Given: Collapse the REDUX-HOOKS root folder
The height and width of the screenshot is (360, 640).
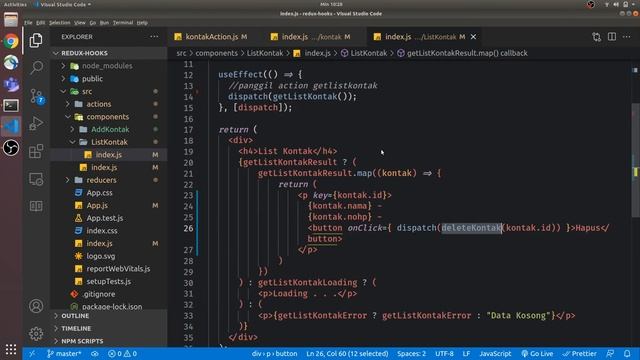Looking at the screenshot, I should coord(84,53).
